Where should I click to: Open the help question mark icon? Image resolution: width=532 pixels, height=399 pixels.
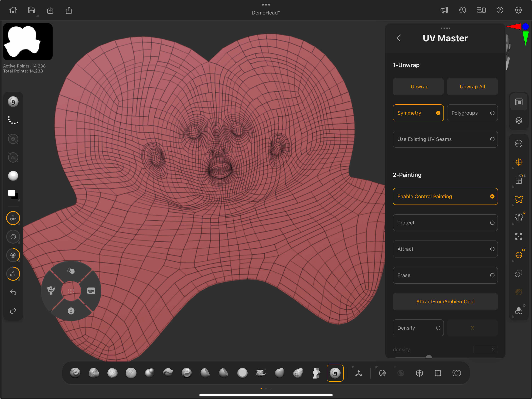click(500, 10)
